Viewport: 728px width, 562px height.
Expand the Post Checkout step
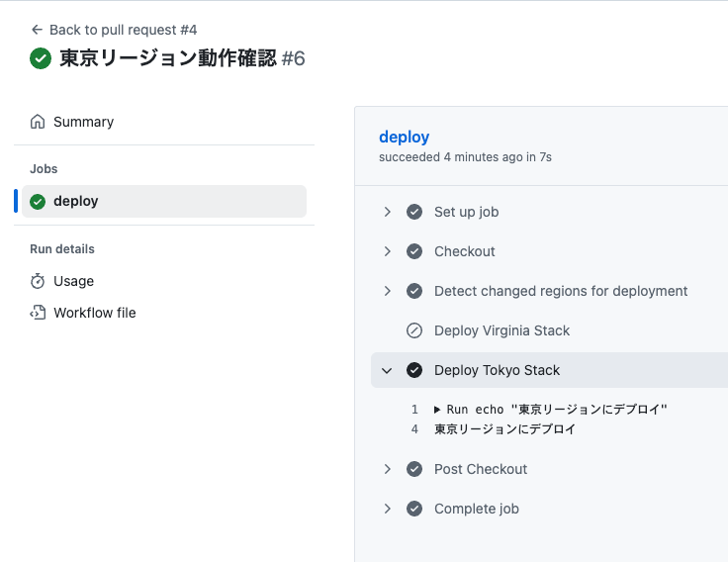click(x=387, y=469)
